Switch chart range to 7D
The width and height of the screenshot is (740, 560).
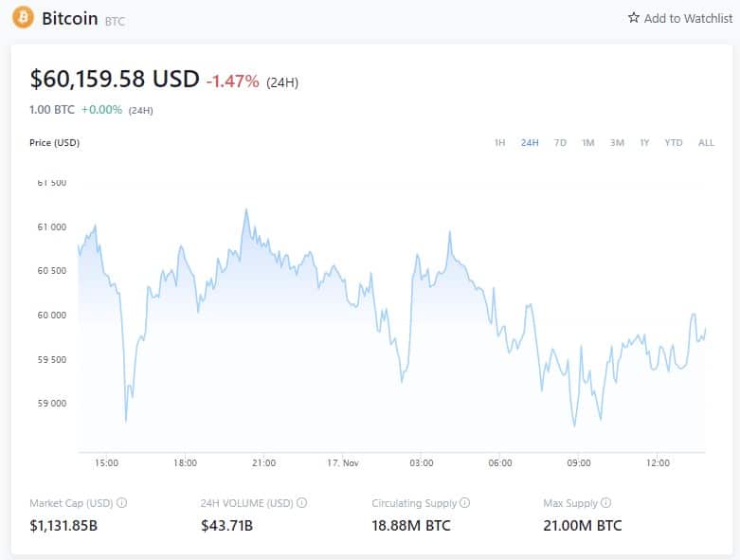(x=560, y=142)
